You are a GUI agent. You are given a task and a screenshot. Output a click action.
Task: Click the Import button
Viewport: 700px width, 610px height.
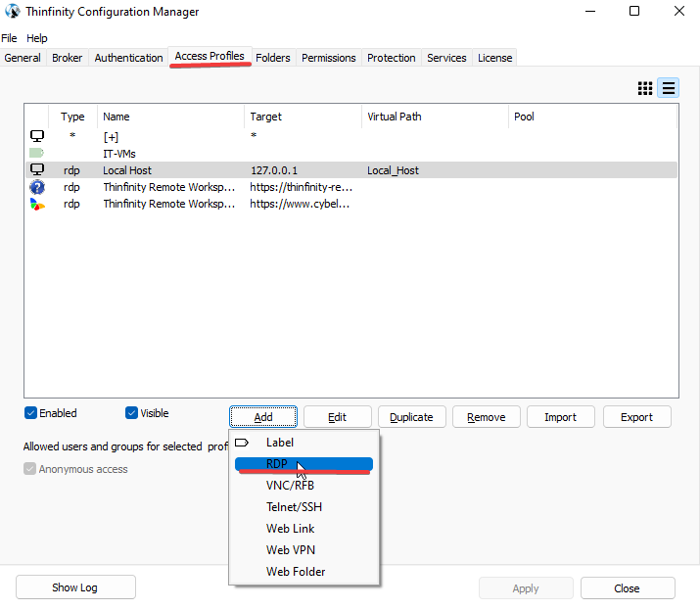[x=561, y=417]
